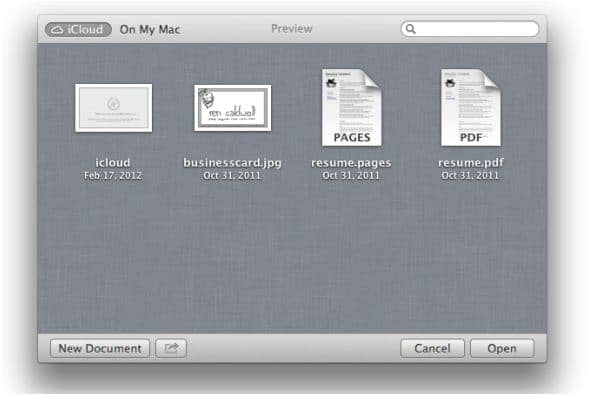Click the share arrow button
Viewport: 614px width, 395px height.
coord(171,348)
